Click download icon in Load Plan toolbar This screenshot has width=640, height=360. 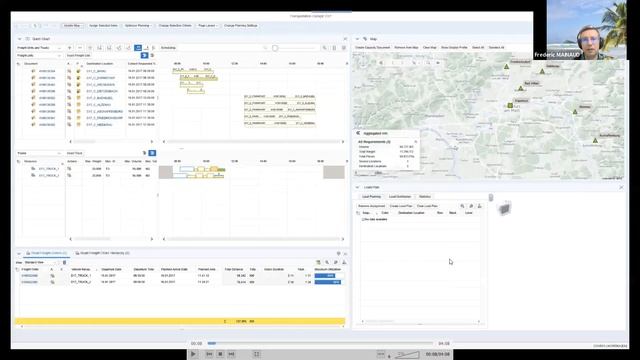pos(480,206)
